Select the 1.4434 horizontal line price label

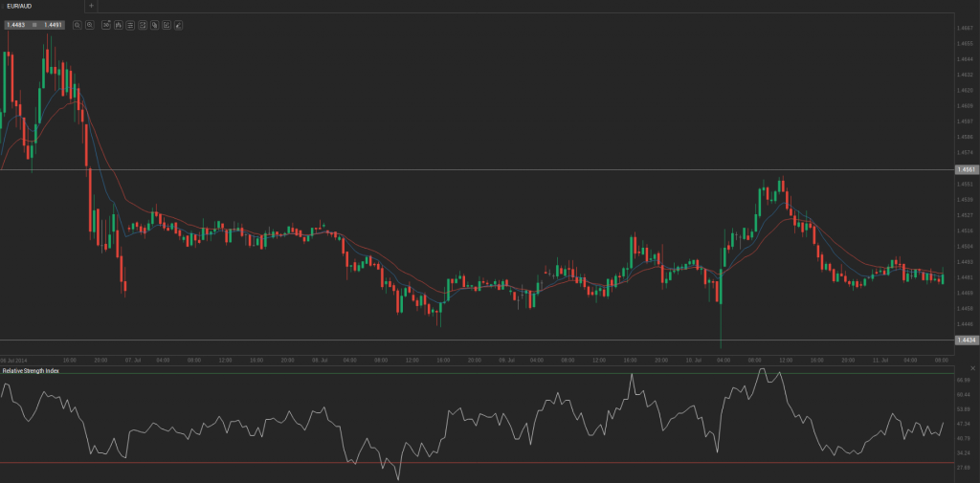click(967, 340)
